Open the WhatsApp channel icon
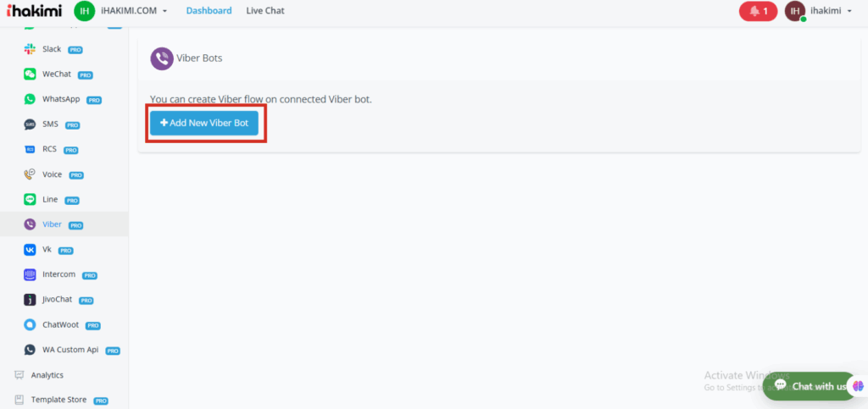The width and height of the screenshot is (868, 409). tap(30, 99)
